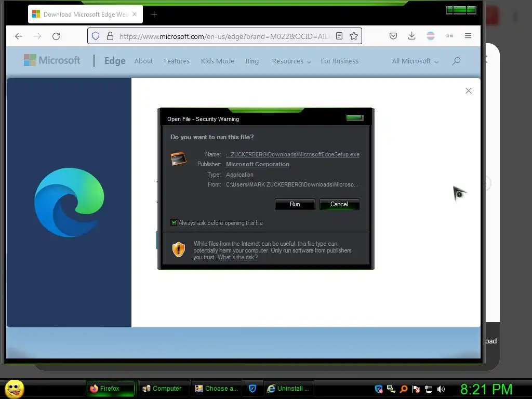Click the address bar URL field
Image resolution: width=532 pixels, height=399 pixels.
pos(224,36)
